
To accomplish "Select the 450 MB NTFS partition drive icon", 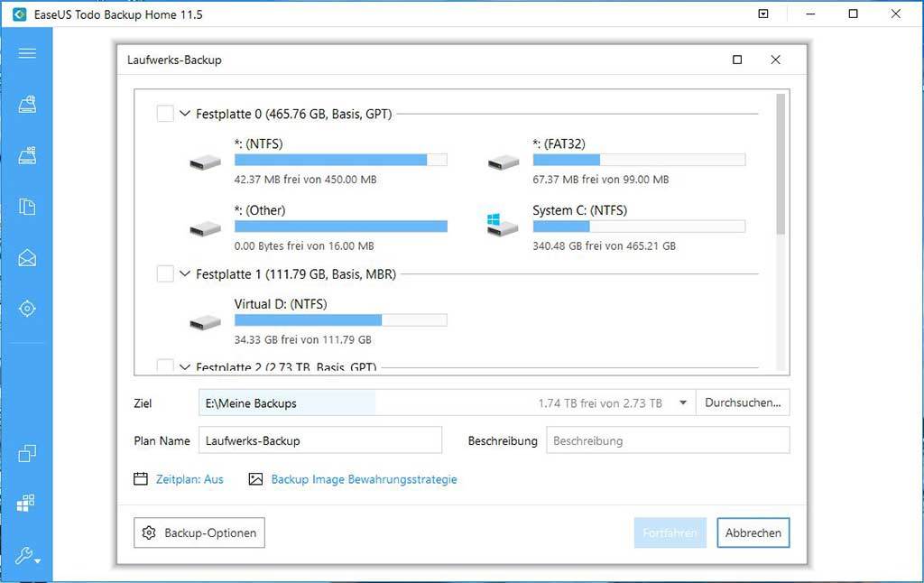I will click(x=205, y=163).
